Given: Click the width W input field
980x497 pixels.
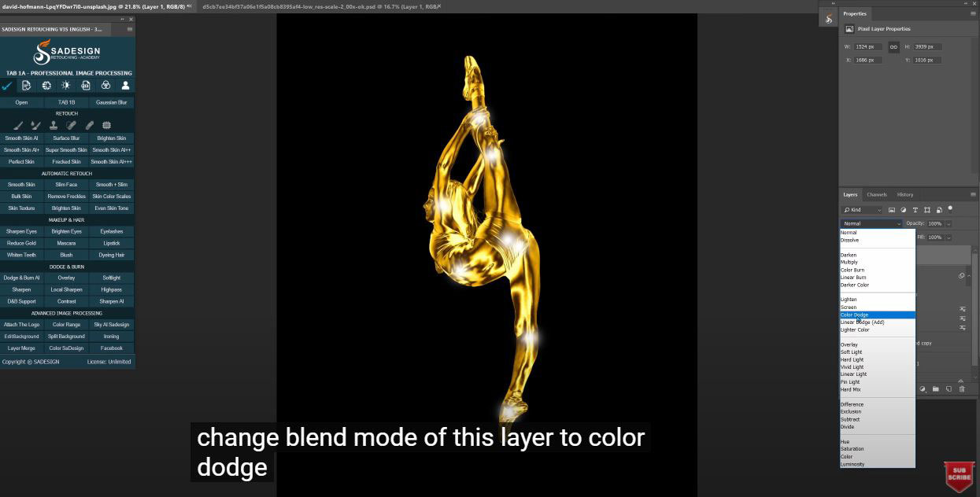Looking at the screenshot, I should pyautogui.click(x=868, y=47).
